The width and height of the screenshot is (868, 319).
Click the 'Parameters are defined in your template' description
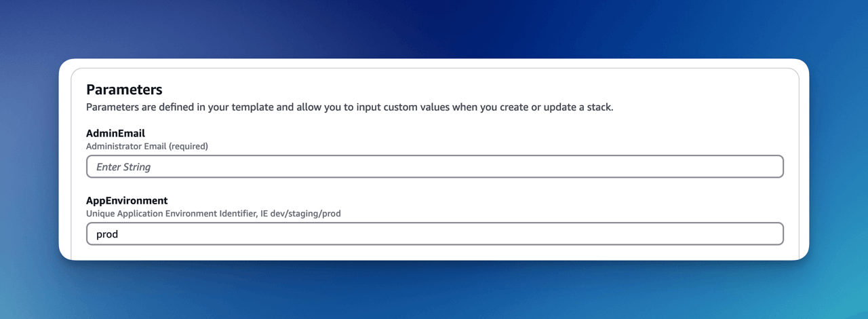(x=350, y=107)
